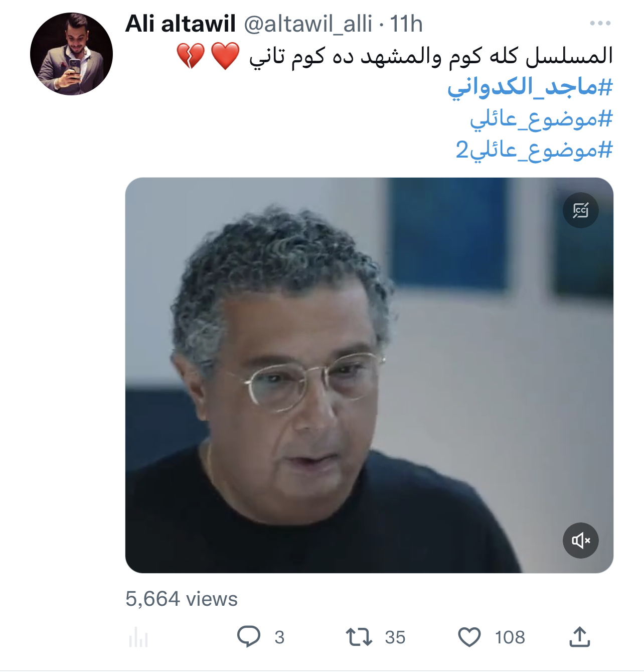644x672 pixels.
Task: Unmute the video with the speaker icon
Action: pos(581,541)
